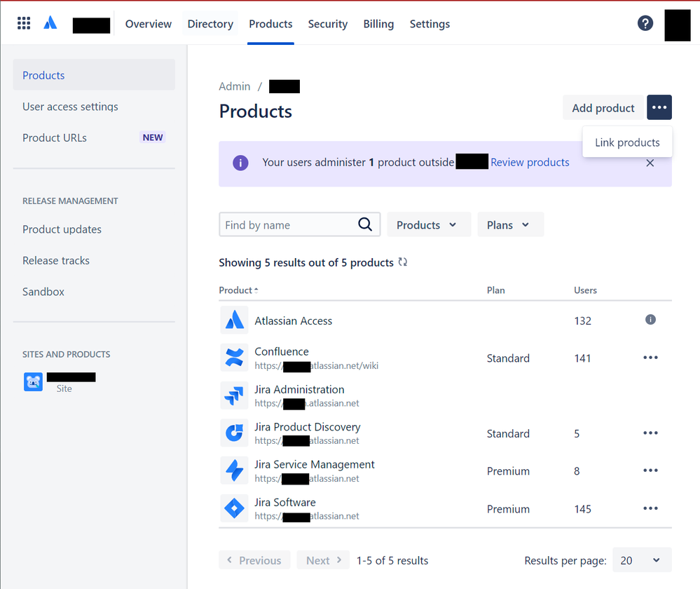
Task: Click the Plan column header
Action: (x=495, y=290)
